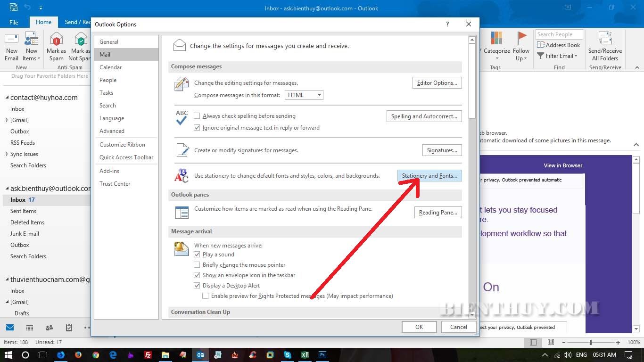Collapse the ask.bienthuy@outlook.com account tree
The height and width of the screenshot is (362, 644).
pos(7,189)
